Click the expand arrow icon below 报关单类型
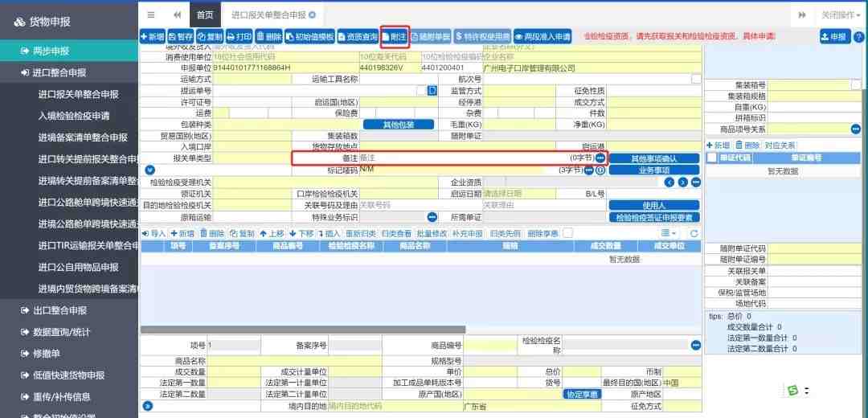Image resolution: width=868 pixels, height=418 pixels. click(149, 170)
